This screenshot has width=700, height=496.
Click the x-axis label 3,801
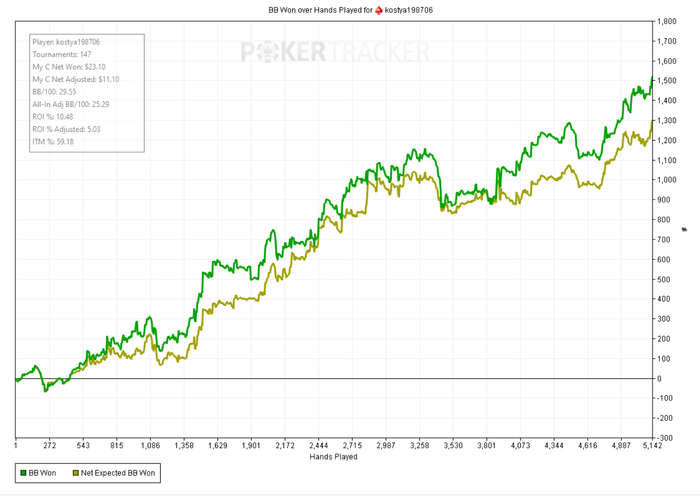(x=487, y=446)
